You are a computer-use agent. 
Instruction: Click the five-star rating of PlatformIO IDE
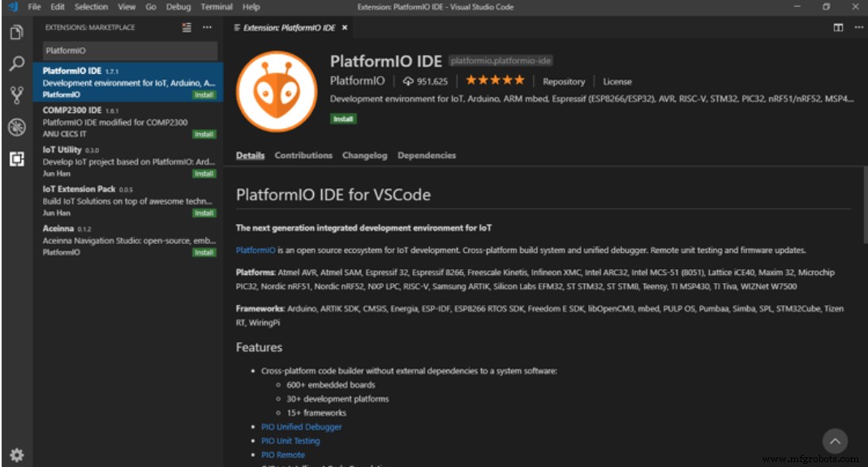[496, 80]
